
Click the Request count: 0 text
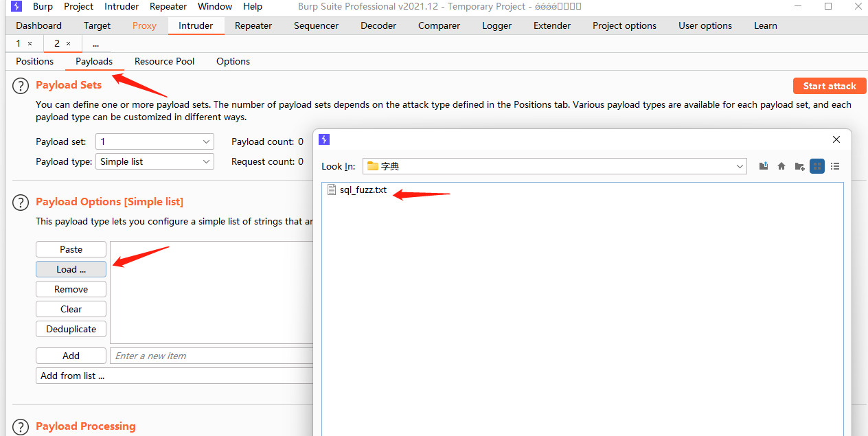pyautogui.click(x=267, y=161)
